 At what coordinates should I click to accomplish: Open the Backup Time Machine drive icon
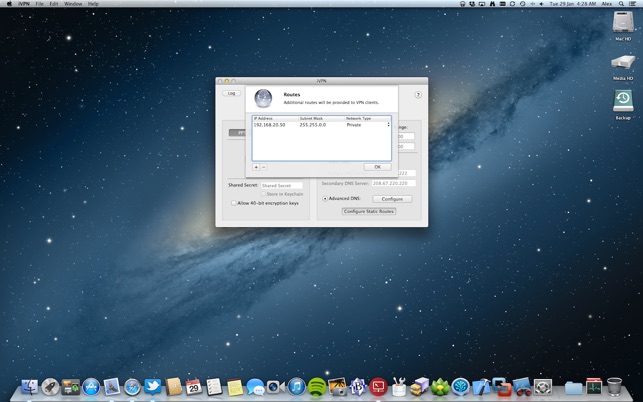[x=623, y=100]
